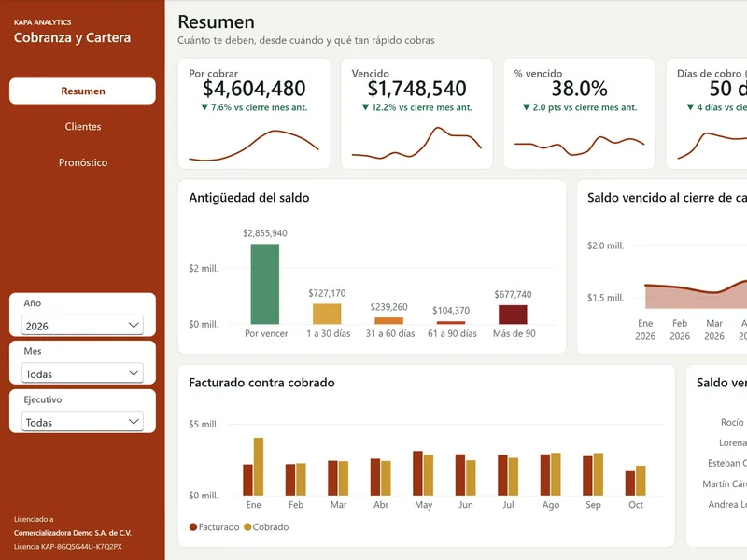Click the Sep Cobrado bar
Viewport: 747px width, 560px height.
(x=599, y=474)
